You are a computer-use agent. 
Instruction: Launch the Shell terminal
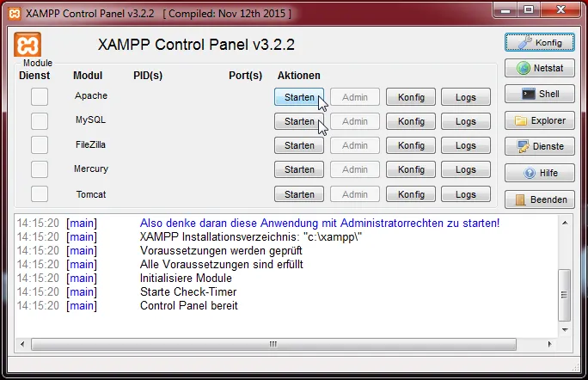[539, 94]
